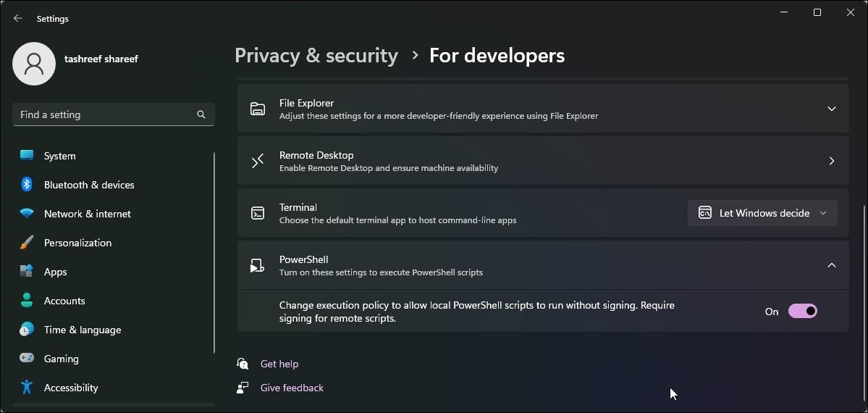Click the Give feedback person icon
The height and width of the screenshot is (413, 868).
[243, 388]
